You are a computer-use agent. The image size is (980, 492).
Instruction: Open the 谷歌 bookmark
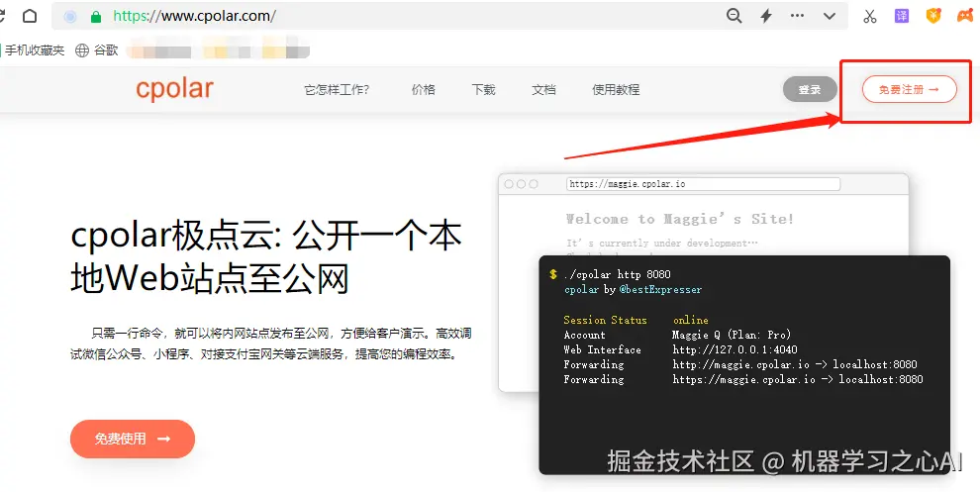(x=106, y=50)
